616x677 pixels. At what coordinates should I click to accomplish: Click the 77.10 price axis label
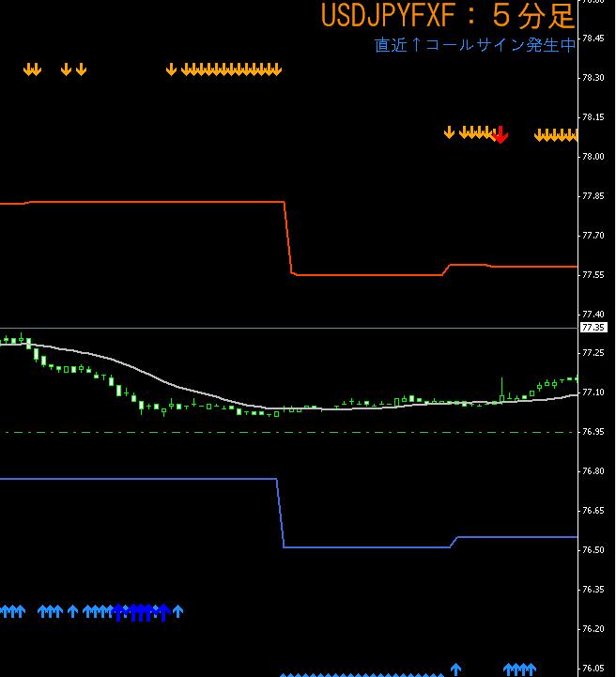point(593,392)
